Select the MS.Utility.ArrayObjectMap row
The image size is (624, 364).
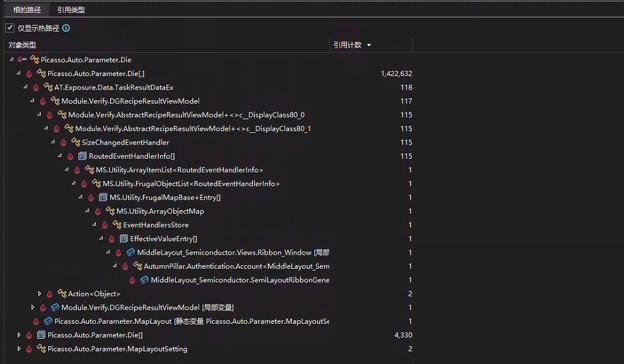tap(160, 211)
